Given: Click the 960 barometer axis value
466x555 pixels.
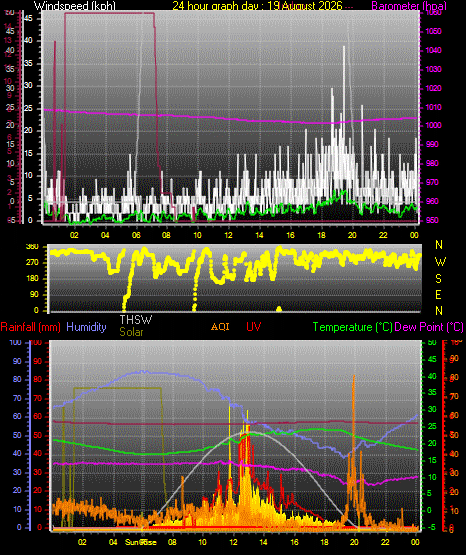Looking at the screenshot, I should click(x=432, y=201).
